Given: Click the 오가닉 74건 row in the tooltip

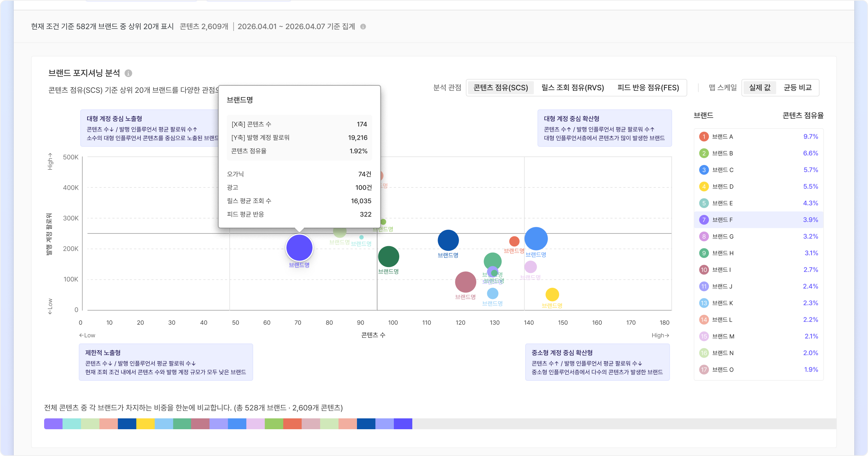Looking at the screenshot, I should click(299, 174).
